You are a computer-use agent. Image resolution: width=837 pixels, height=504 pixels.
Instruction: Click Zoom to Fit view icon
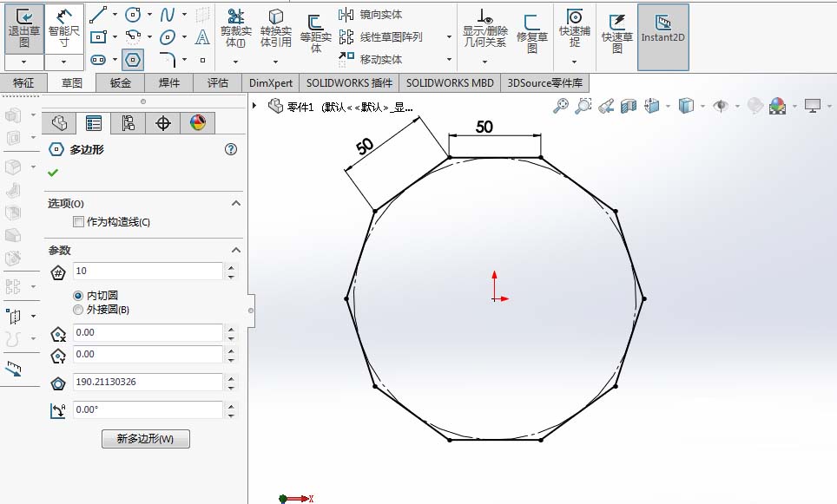point(561,106)
